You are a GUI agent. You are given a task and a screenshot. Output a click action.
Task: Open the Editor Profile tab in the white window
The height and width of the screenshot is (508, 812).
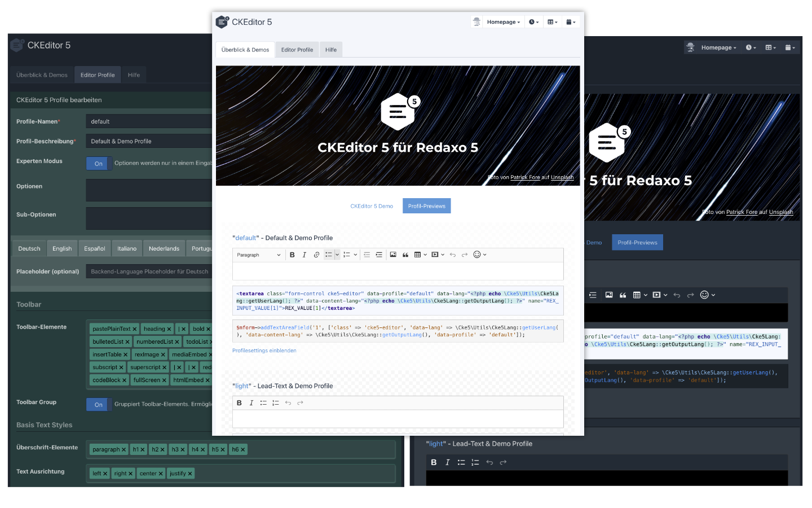click(297, 50)
